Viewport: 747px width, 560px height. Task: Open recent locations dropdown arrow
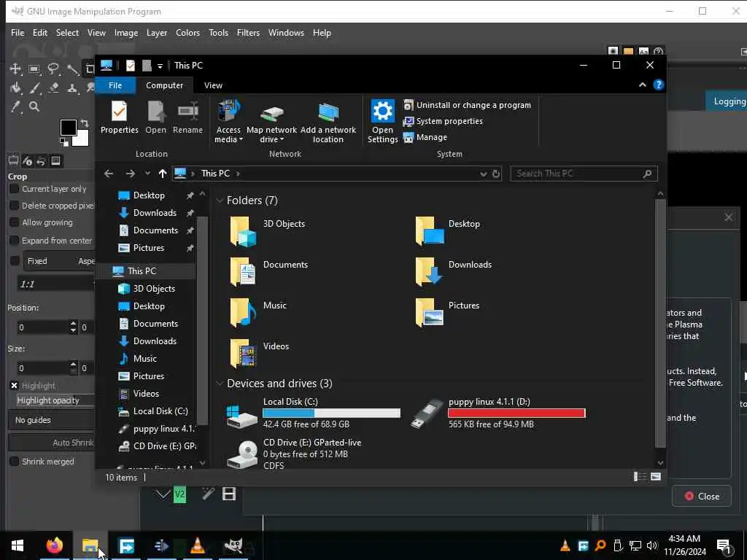click(x=147, y=174)
